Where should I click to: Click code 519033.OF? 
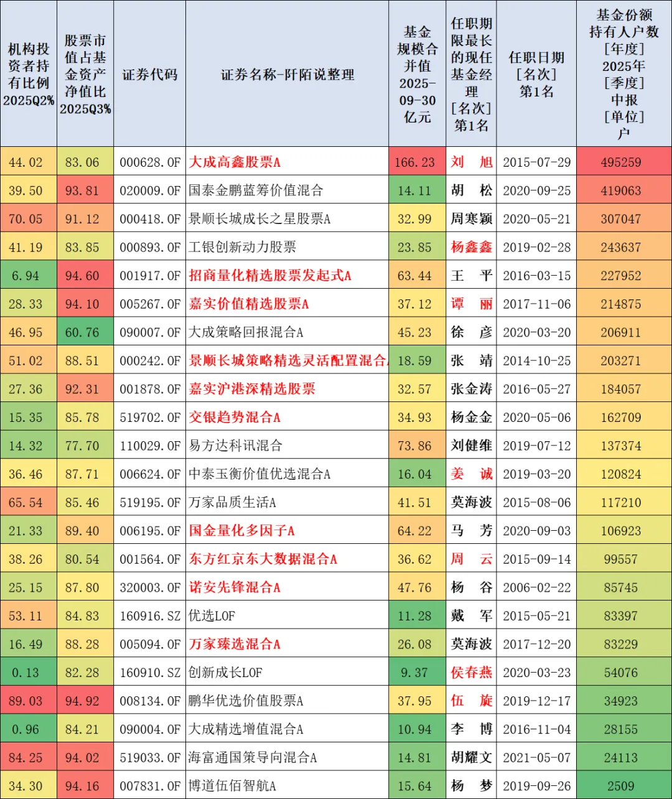click(x=150, y=758)
